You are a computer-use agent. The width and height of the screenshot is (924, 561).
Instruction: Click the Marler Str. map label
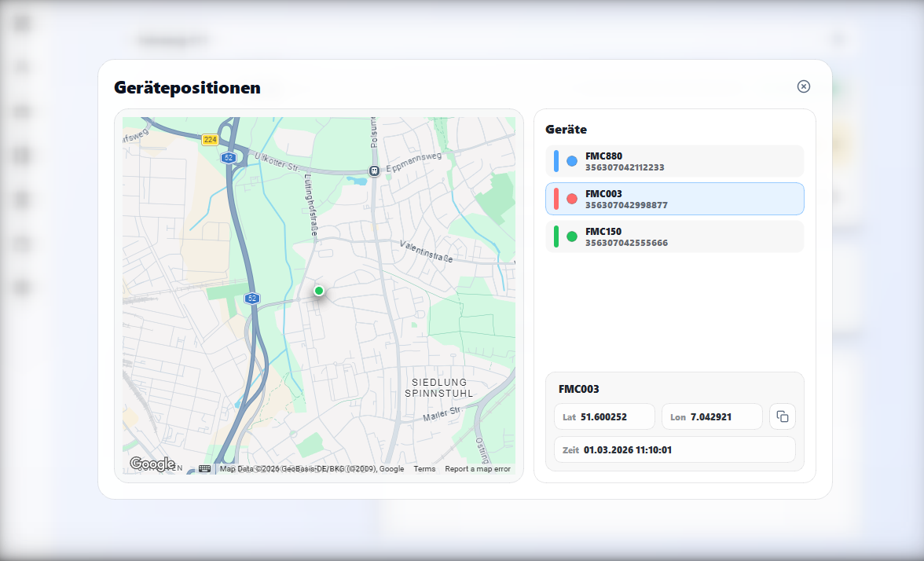[442, 413]
